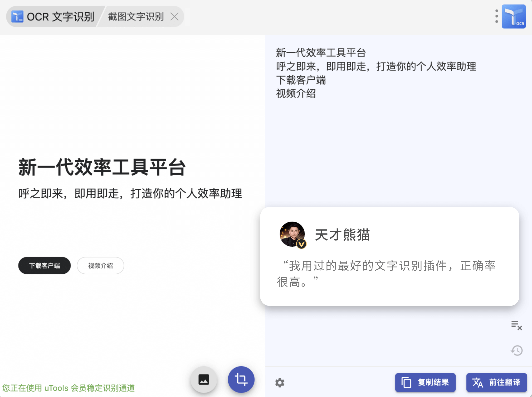Switch to 截图文字识别 tab label

coord(136,17)
